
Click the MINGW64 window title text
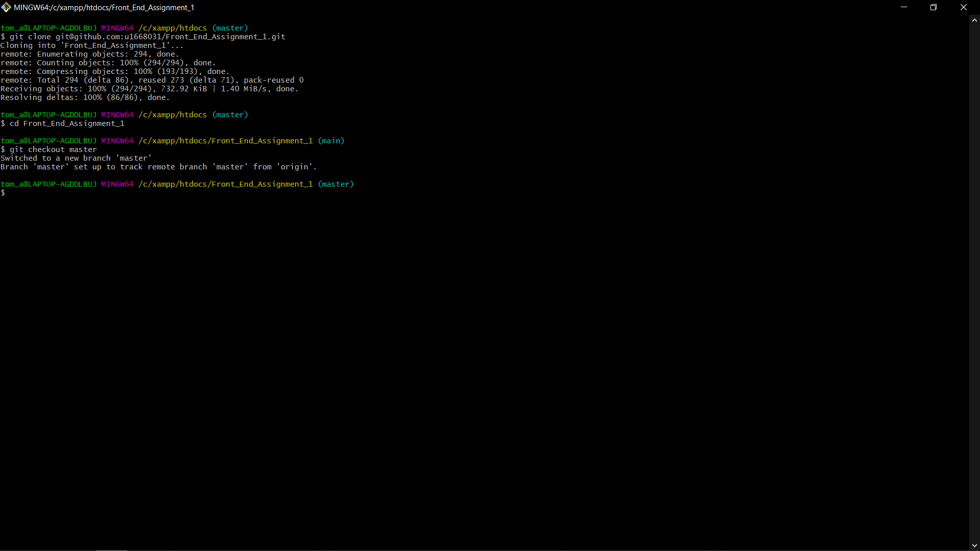point(104,7)
